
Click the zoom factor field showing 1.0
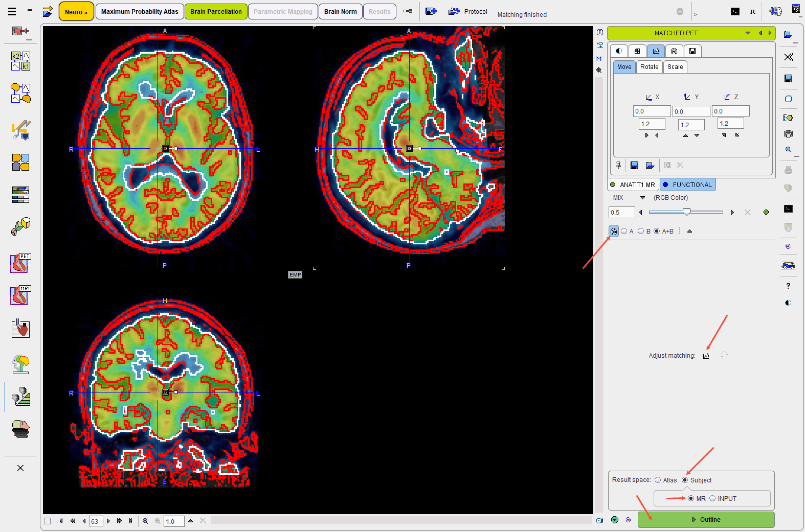[x=174, y=521]
